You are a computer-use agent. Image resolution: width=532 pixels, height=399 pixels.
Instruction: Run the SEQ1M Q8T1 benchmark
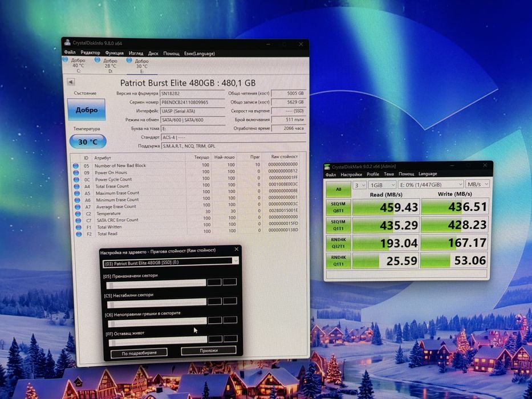[338, 207]
